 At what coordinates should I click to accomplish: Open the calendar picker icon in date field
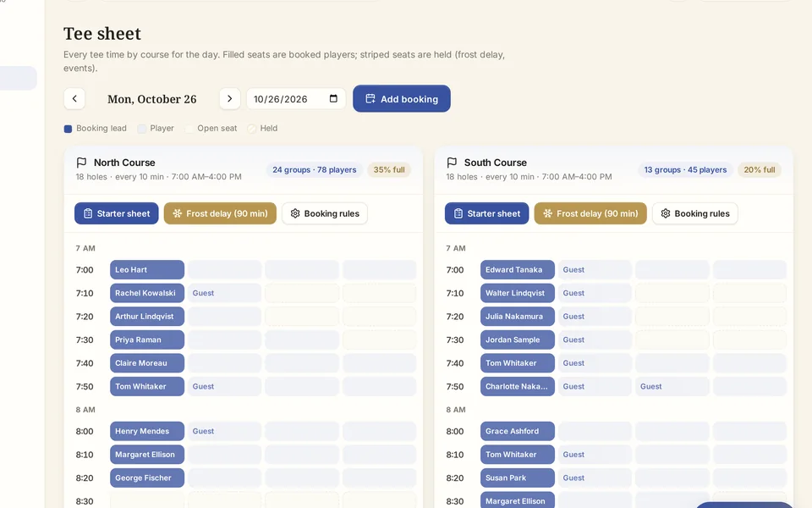tap(333, 98)
